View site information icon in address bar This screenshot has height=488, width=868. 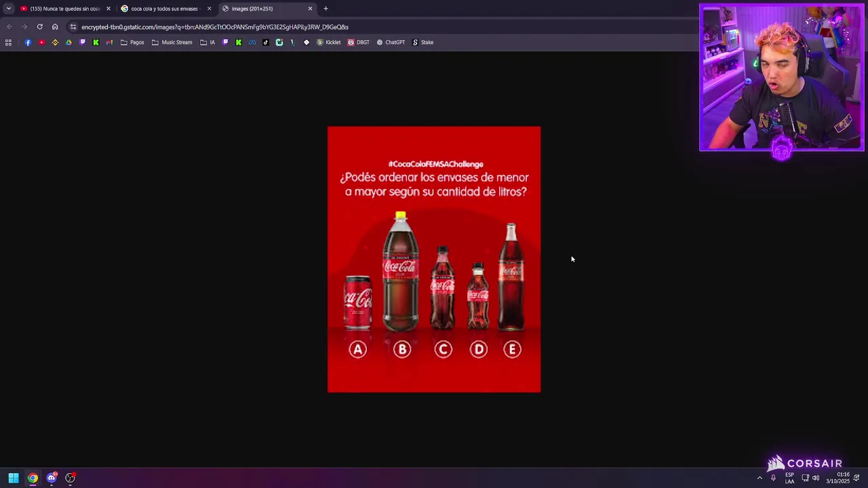click(x=73, y=26)
